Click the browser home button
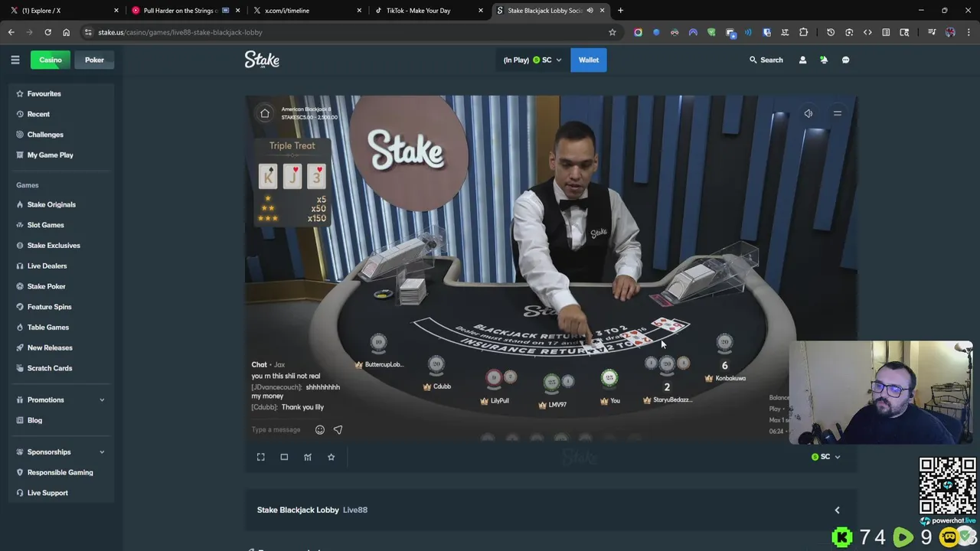The height and width of the screenshot is (551, 980). [66, 32]
